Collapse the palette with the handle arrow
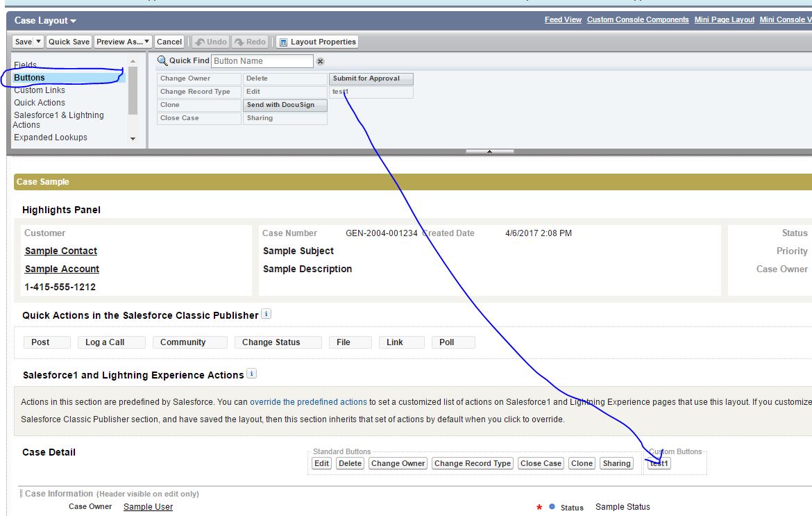 489,151
